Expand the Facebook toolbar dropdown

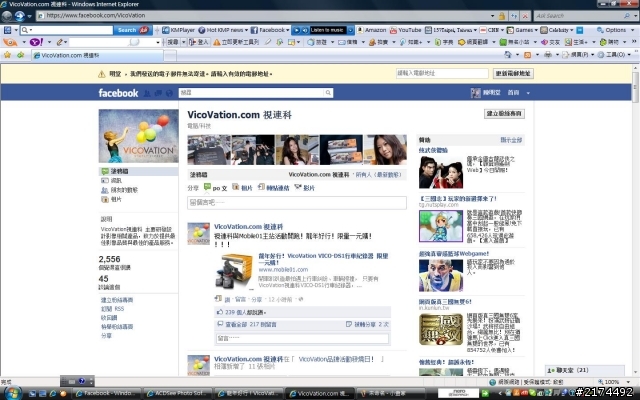(288, 30)
